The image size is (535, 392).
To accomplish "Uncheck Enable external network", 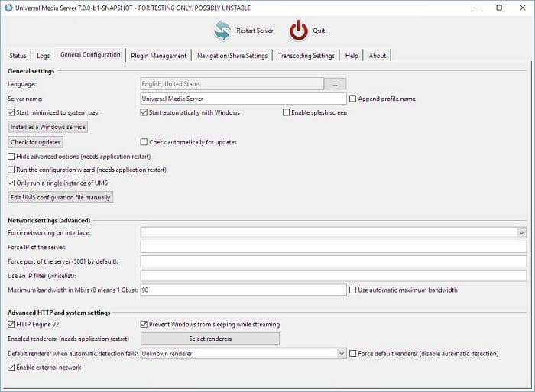I will [x=11, y=367].
